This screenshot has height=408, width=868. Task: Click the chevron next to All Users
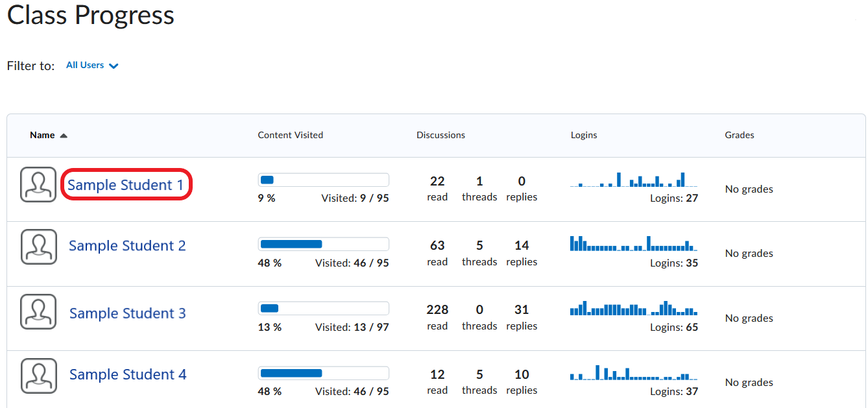(114, 66)
